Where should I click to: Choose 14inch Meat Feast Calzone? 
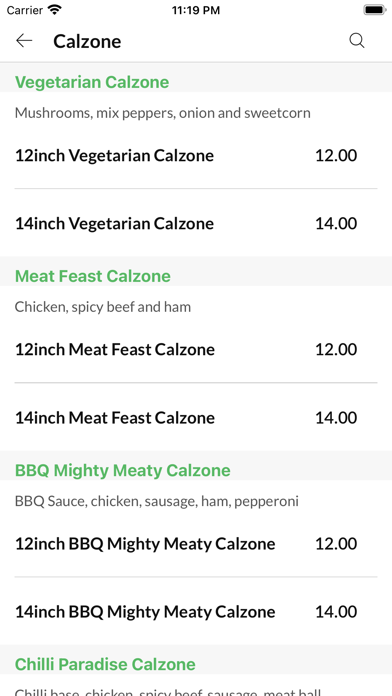pos(196,417)
